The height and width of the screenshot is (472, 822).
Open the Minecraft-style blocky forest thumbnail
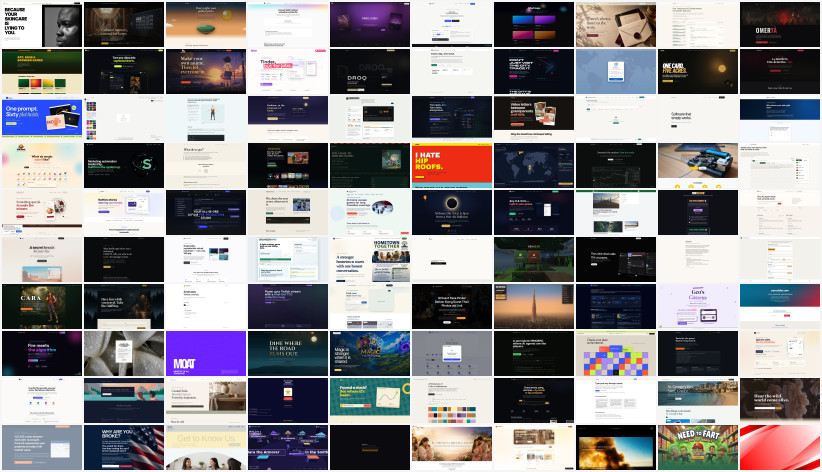pos(534,259)
